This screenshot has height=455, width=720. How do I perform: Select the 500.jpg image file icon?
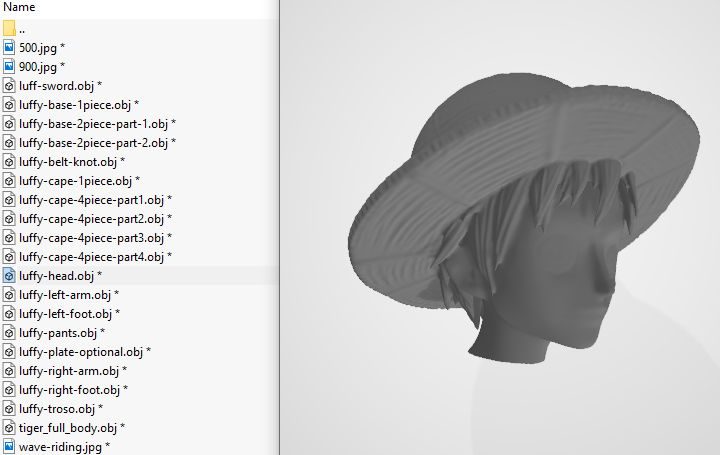(x=9, y=47)
